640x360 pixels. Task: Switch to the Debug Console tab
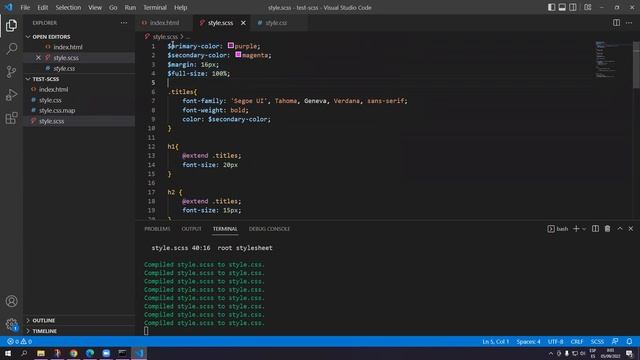click(269, 229)
